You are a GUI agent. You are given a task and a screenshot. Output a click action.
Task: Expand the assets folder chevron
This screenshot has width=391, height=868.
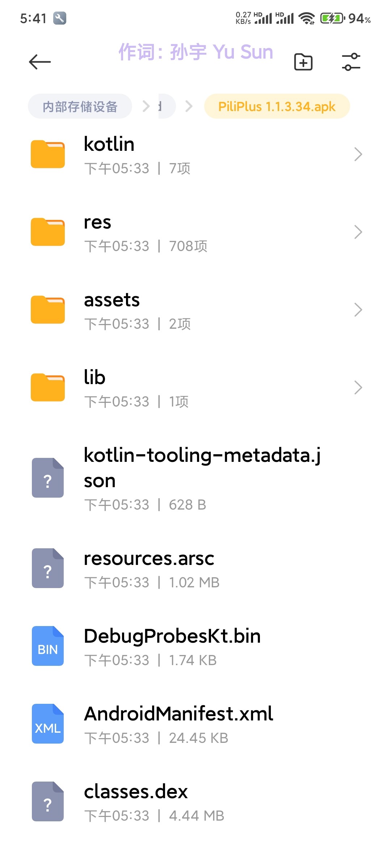pos(358,310)
